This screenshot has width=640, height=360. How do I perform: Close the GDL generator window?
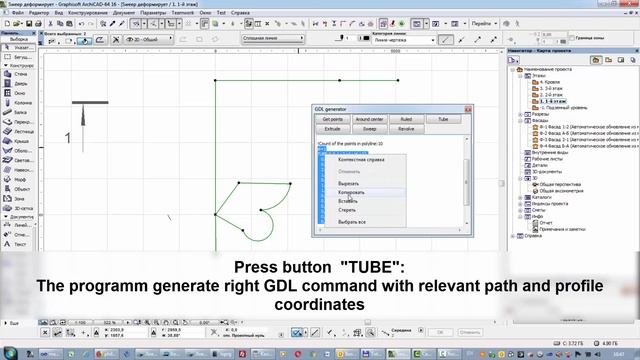[x=468, y=109]
